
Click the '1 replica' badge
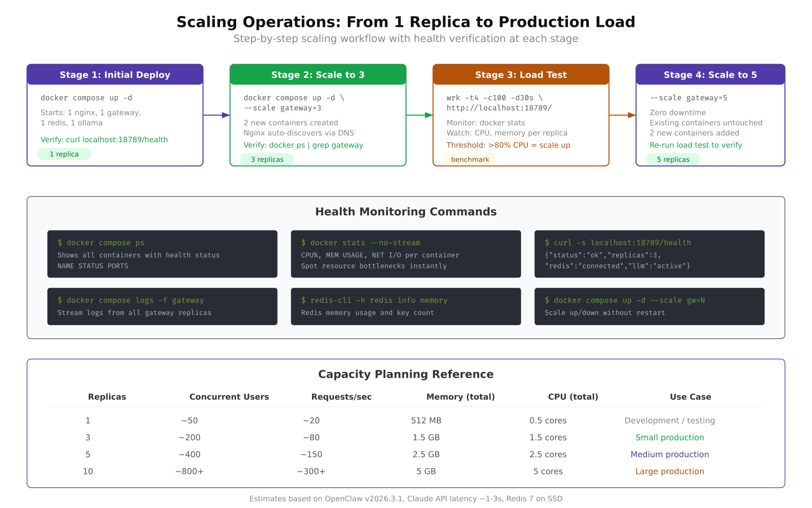coord(64,154)
